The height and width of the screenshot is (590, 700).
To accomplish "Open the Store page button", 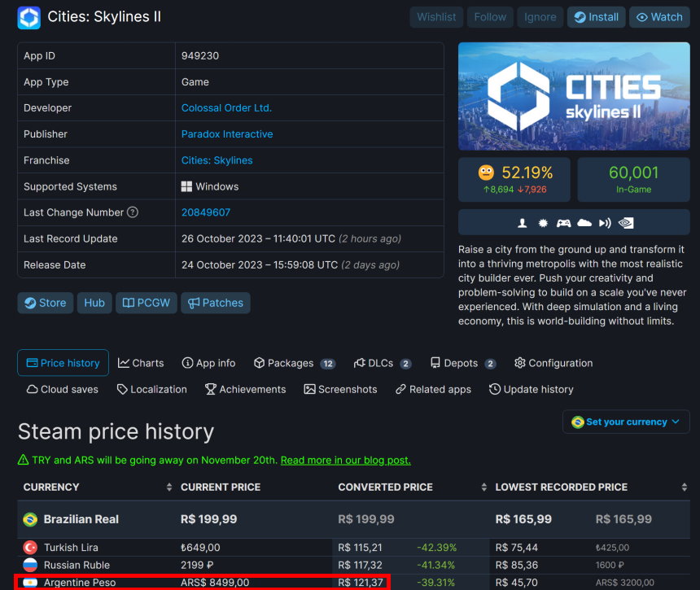I will point(45,303).
